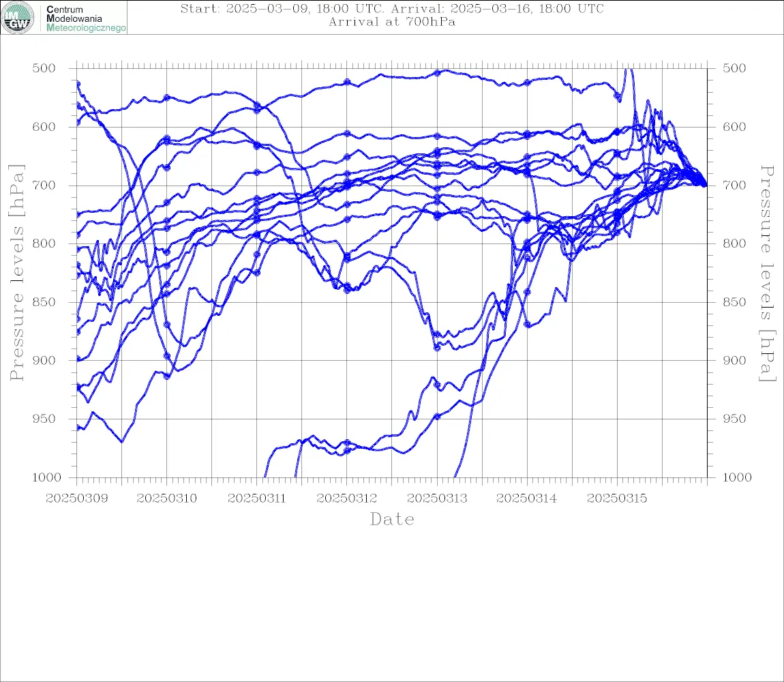Click the 'Arrival at 700hPa' subtitle

[x=392, y=22]
